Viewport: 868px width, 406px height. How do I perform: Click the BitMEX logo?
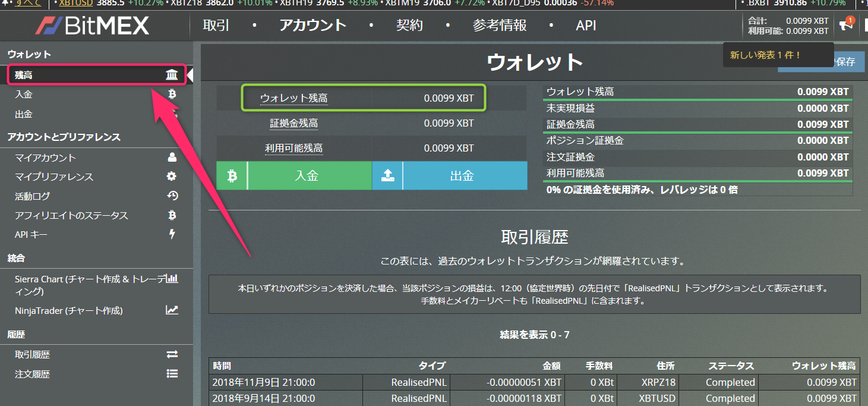tap(93, 26)
